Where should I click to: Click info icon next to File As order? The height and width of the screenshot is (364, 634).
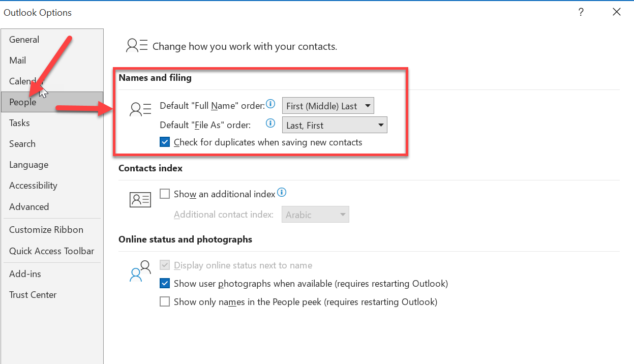pos(271,123)
